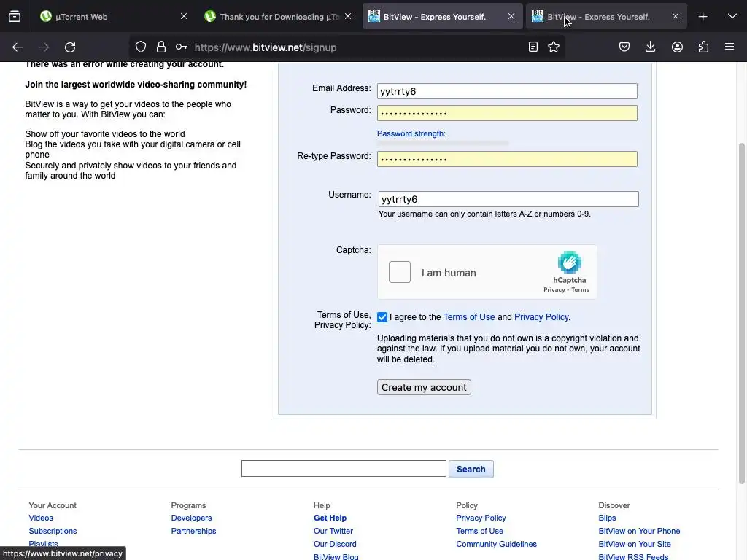Open the Get Help footer link

[x=330, y=518]
